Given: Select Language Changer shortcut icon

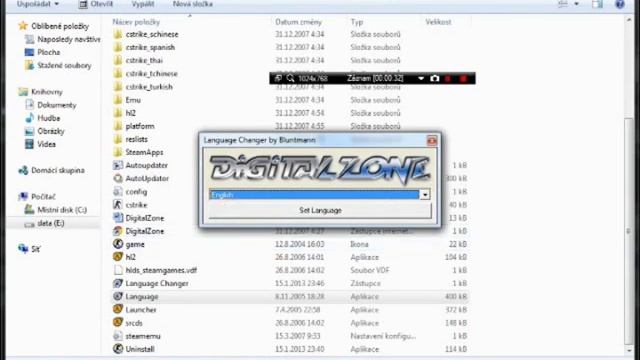Looking at the screenshot, I should pyautogui.click(x=118, y=283).
